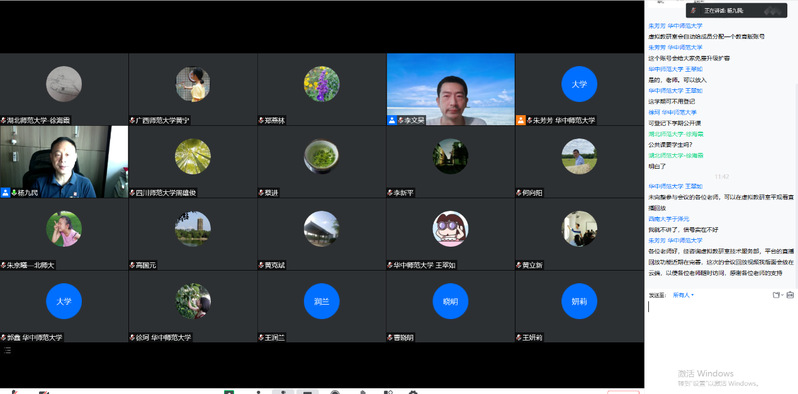Click the send file icon above chat input
The height and width of the screenshot is (394, 798).
pyautogui.click(x=776, y=295)
